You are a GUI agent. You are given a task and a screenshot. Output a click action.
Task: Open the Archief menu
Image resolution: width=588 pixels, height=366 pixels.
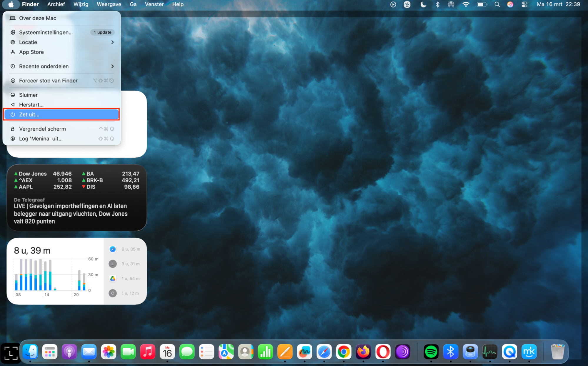point(56,4)
